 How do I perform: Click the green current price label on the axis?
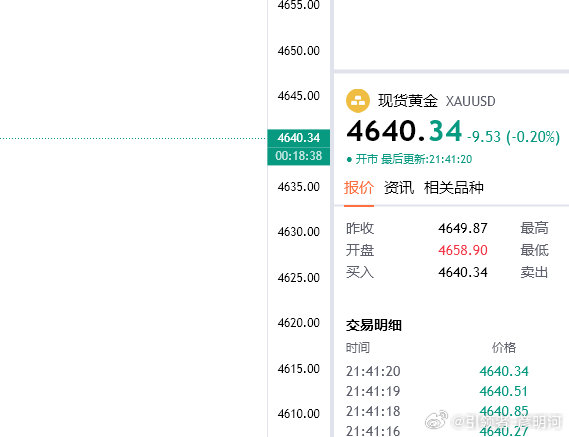[299, 138]
